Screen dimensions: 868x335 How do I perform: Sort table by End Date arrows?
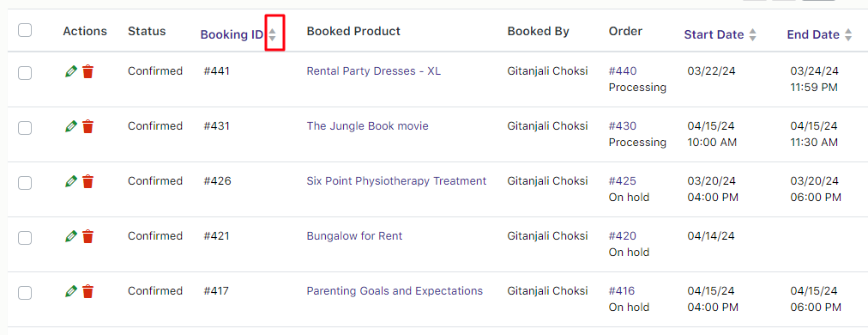(x=848, y=35)
